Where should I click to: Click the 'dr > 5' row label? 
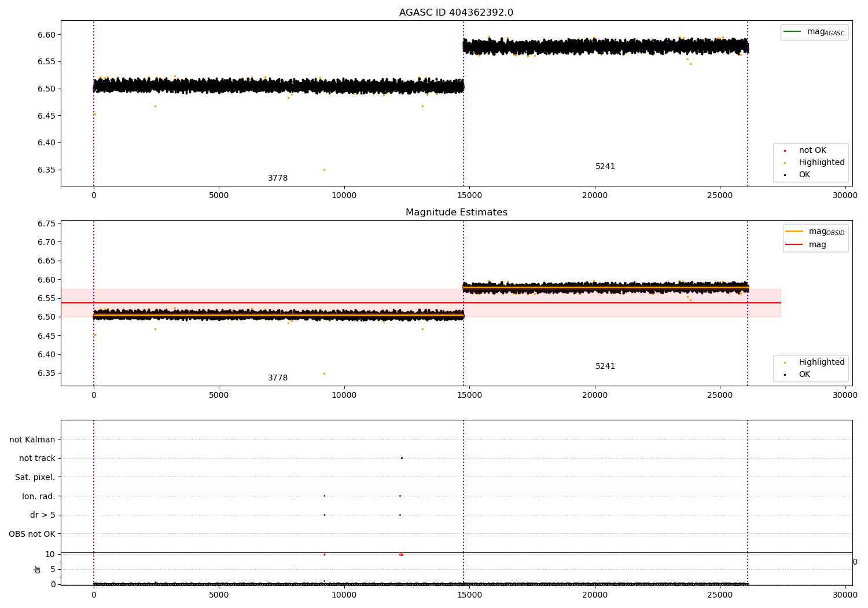[x=43, y=515]
